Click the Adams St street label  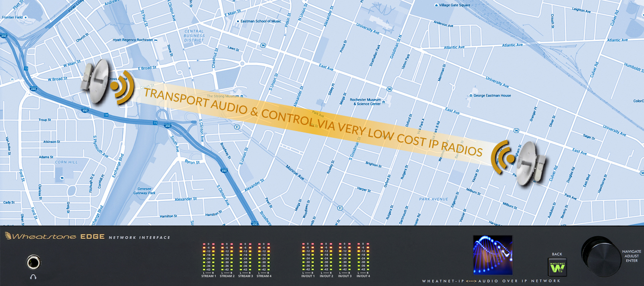(x=46, y=157)
